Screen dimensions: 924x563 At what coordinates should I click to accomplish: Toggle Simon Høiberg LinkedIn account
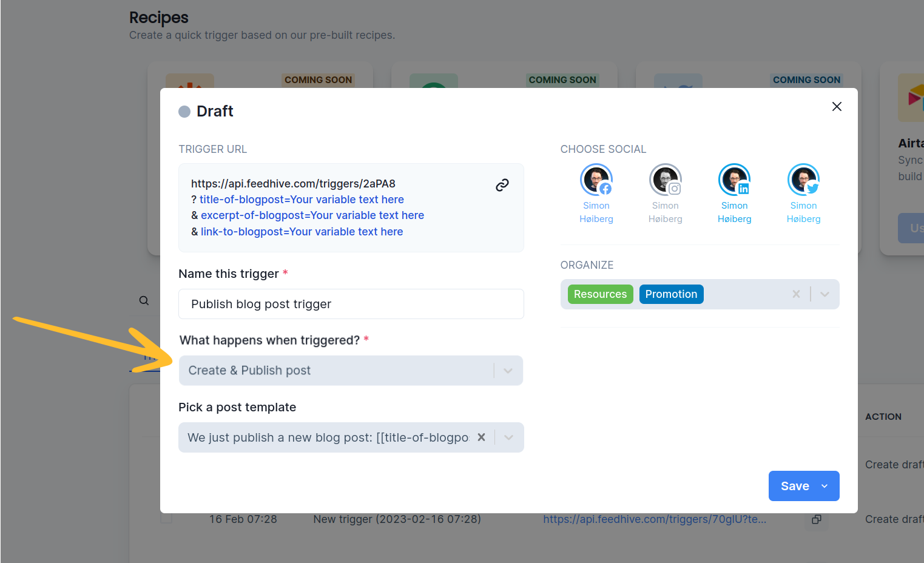(735, 180)
